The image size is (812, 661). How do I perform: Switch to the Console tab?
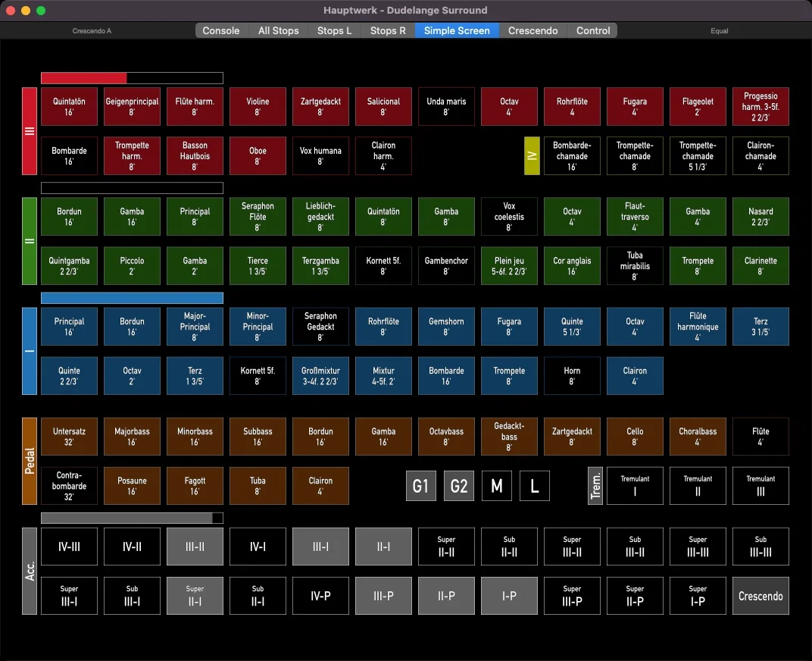[x=221, y=30]
